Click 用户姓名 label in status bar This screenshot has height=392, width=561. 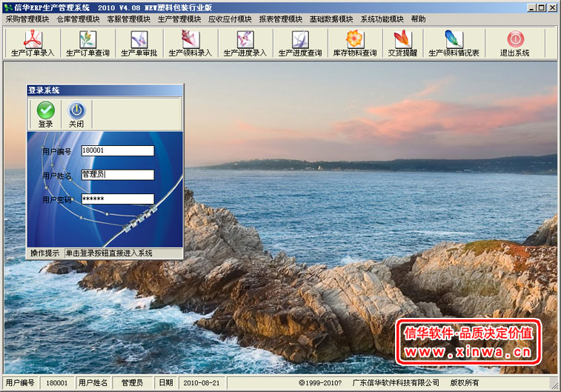coord(93,383)
